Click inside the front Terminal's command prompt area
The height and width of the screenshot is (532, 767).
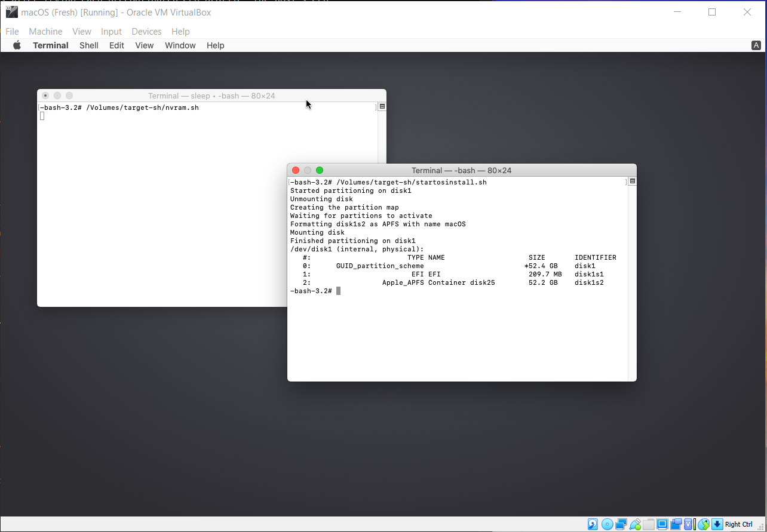418,291
